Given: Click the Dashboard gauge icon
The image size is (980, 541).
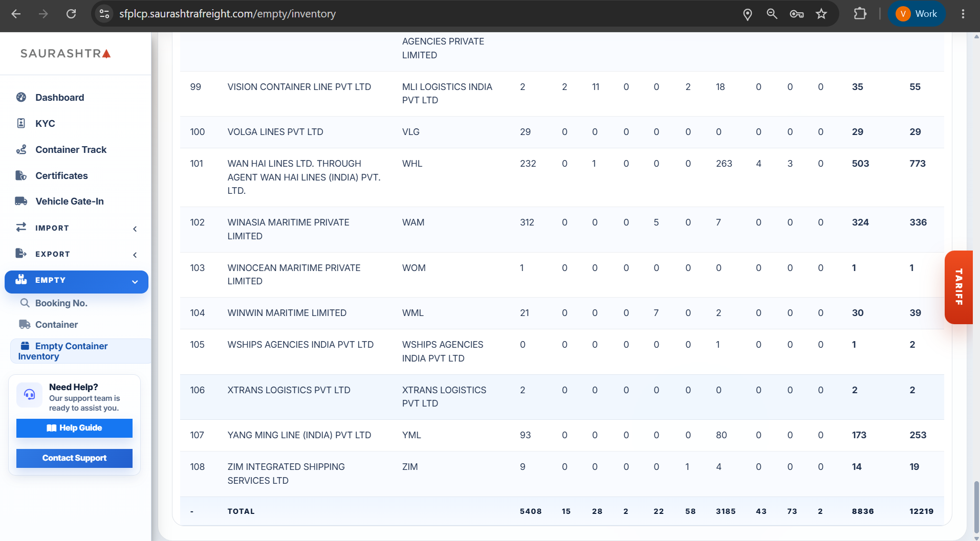Looking at the screenshot, I should click(21, 97).
